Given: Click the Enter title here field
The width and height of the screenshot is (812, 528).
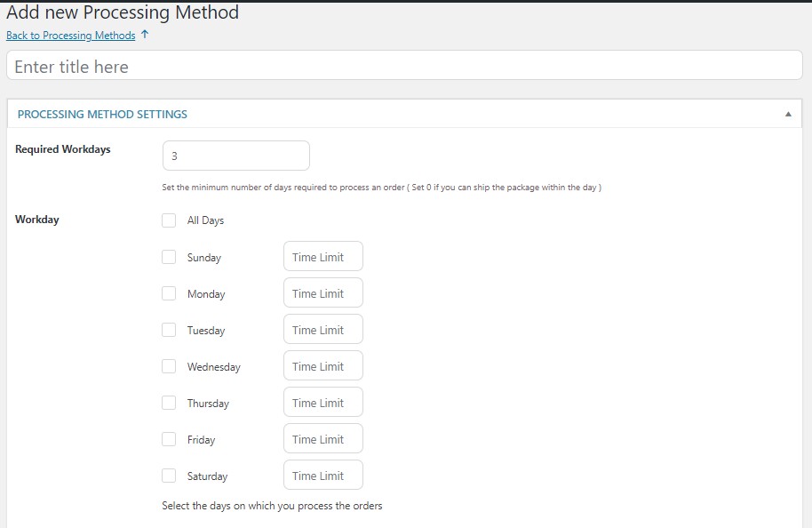Looking at the screenshot, I should tap(404, 67).
